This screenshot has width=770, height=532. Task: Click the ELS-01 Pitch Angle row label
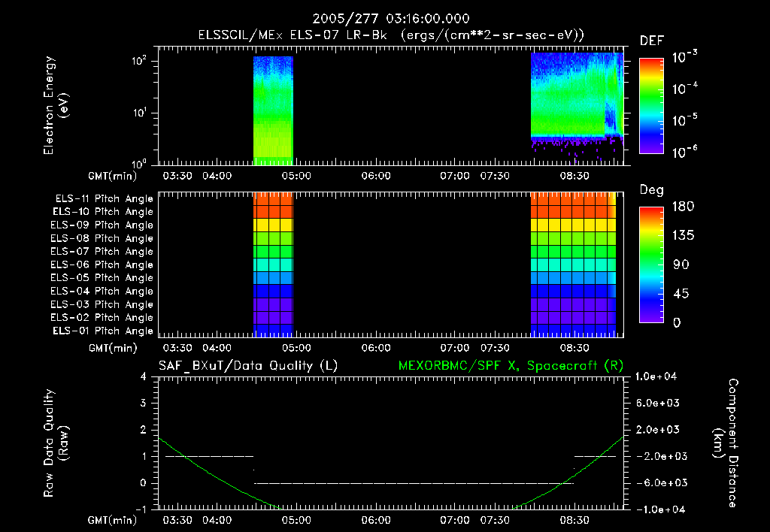[x=103, y=331]
